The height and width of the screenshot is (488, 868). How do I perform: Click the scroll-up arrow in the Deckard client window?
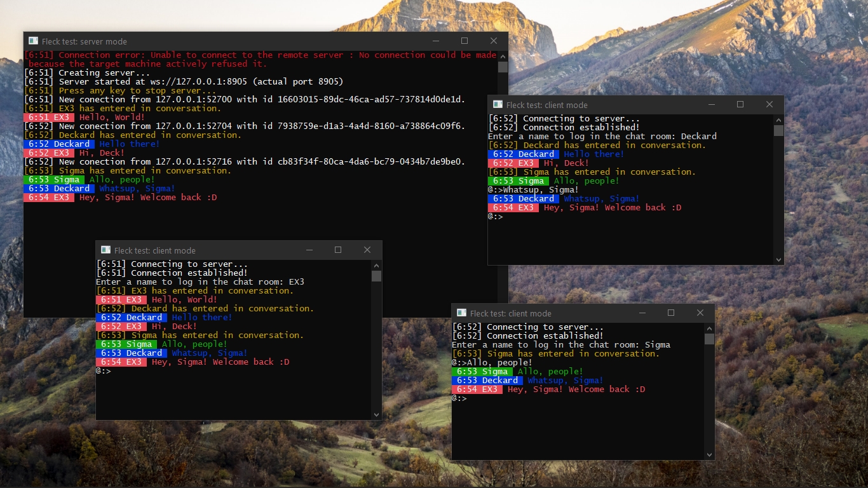pyautogui.click(x=778, y=119)
